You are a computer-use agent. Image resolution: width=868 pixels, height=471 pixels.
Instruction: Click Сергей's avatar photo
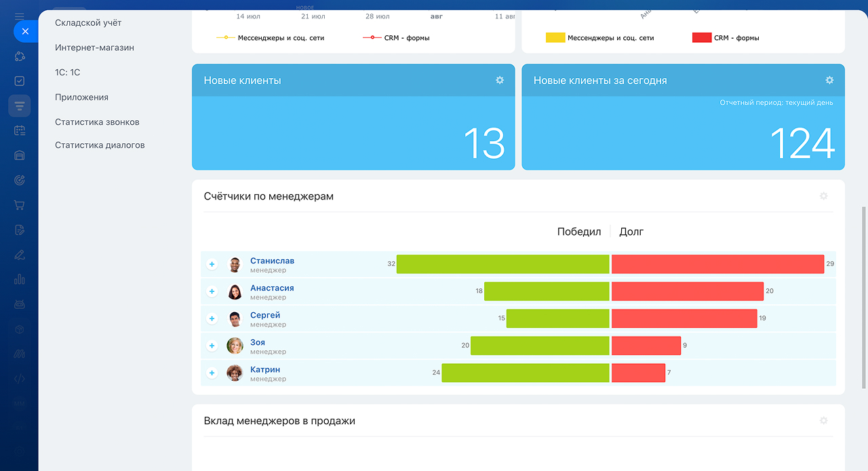235,319
